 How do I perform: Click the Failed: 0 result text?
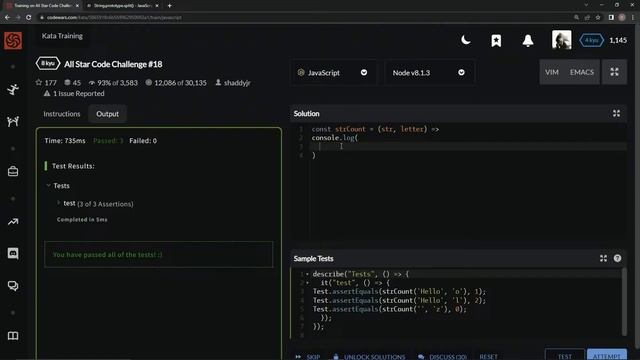click(x=143, y=141)
